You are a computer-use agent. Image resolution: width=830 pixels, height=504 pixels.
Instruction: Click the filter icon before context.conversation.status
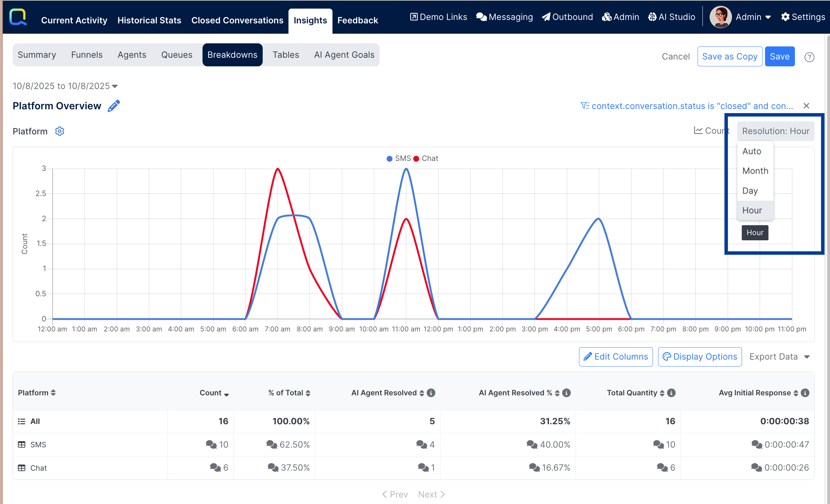pyautogui.click(x=585, y=106)
